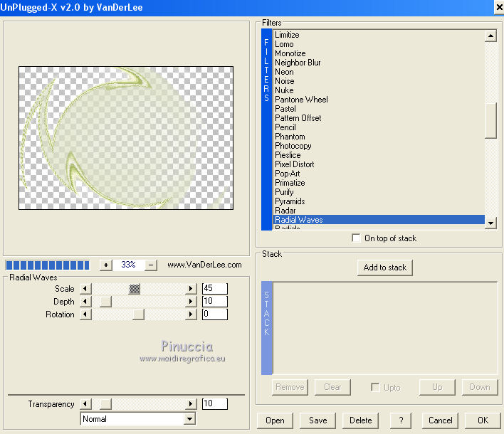The width and height of the screenshot is (504, 434).
Task: Open the Normal blend mode dropdown
Action: coord(189,419)
